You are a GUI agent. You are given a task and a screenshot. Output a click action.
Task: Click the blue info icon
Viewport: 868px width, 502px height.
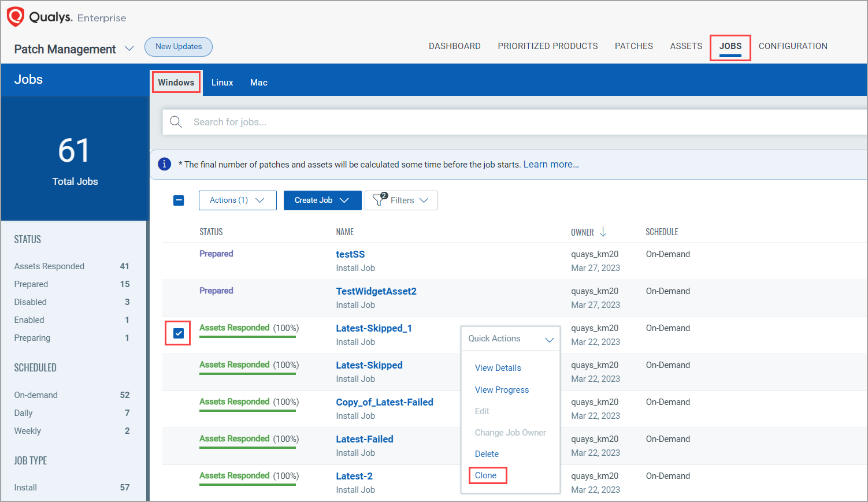pyautogui.click(x=164, y=164)
